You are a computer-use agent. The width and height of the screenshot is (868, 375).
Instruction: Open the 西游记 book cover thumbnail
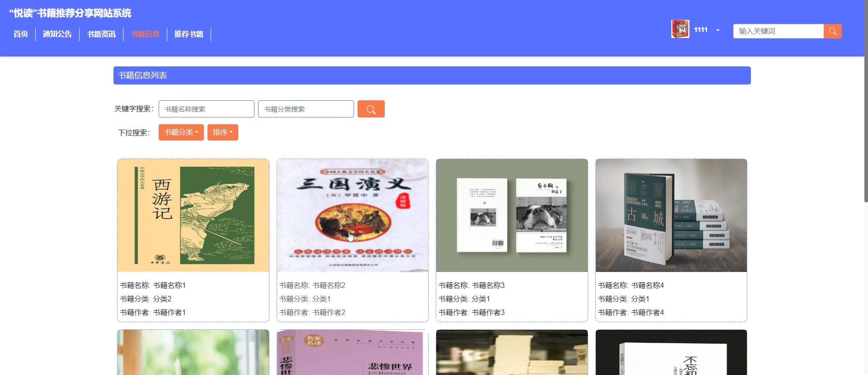pos(193,216)
